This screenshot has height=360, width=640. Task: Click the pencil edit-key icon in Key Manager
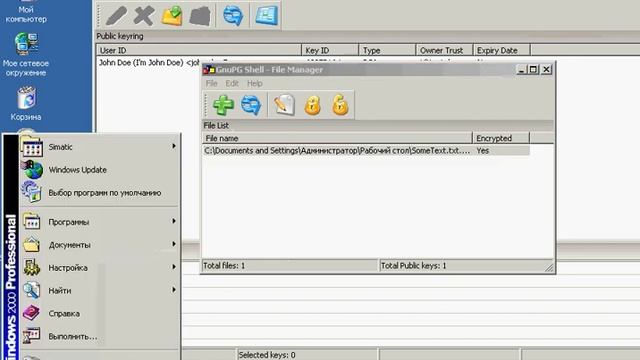coord(116,16)
